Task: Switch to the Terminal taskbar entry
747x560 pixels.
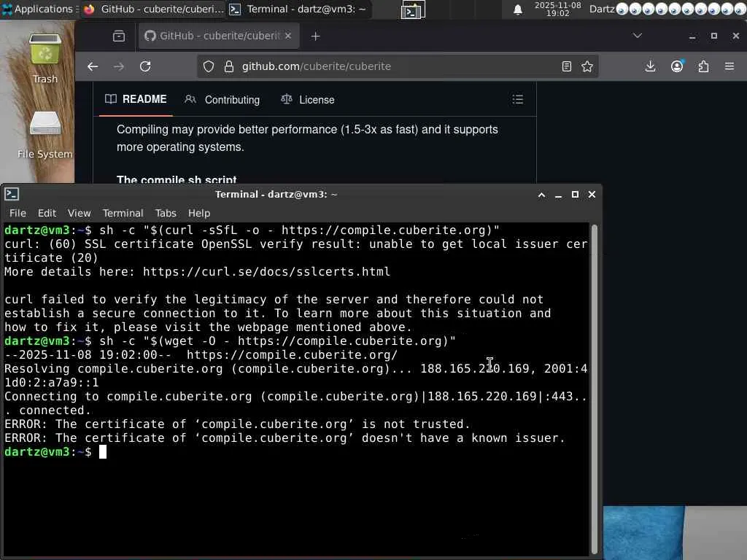Action: coord(298,9)
